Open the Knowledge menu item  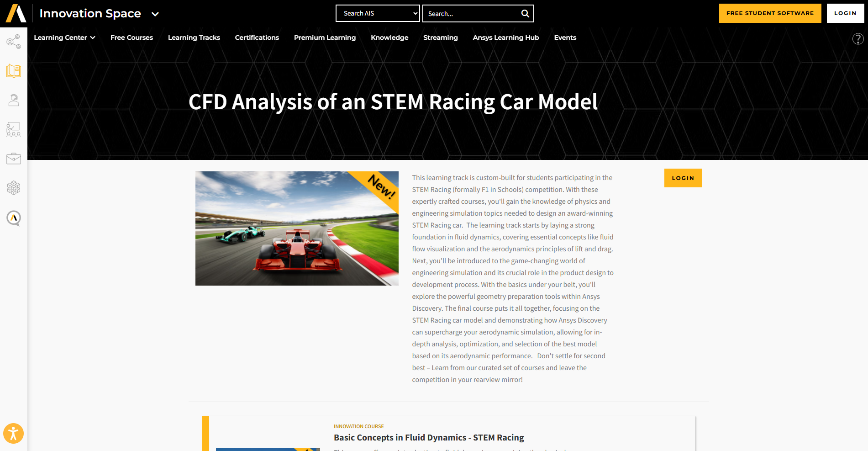click(x=389, y=37)
